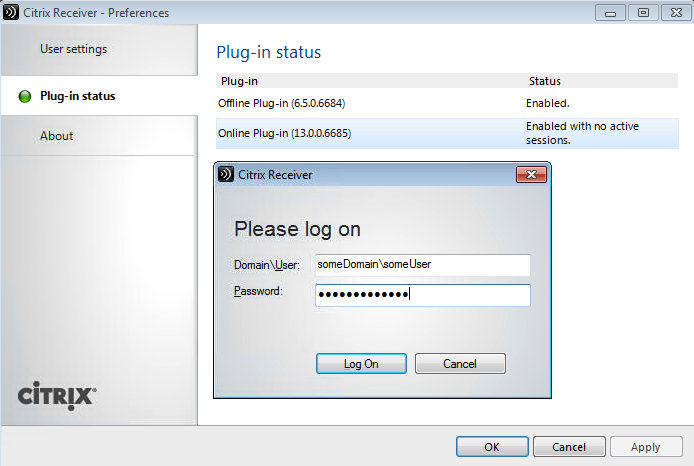The width and height of the screenshot is (694, 466).
Task: Click Cancel at the bottom of Preferences
Action: tap(569, 447)
